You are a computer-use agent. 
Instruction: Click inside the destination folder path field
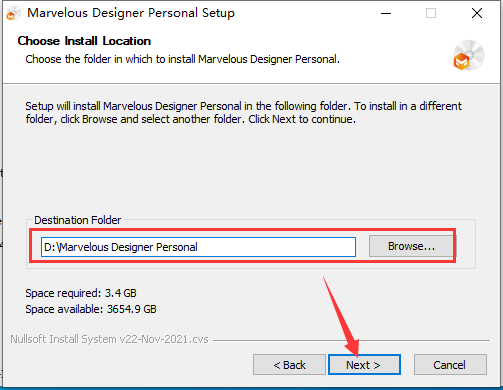tap(198, 247)
